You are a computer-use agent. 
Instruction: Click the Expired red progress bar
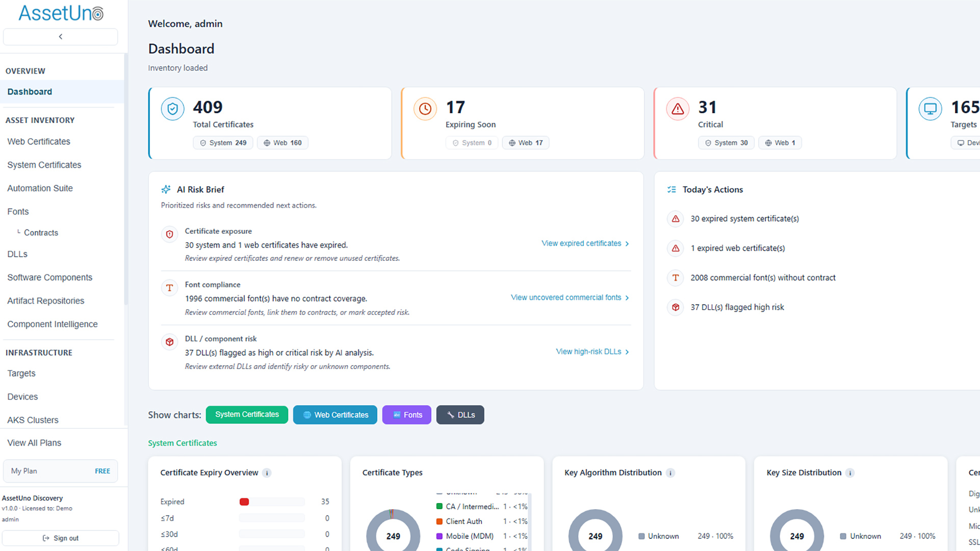[x=244, y=502]
